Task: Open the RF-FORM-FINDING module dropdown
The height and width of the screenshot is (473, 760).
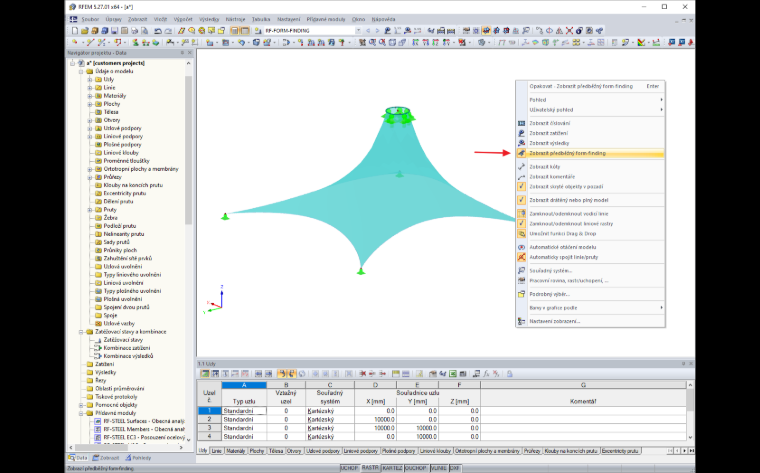Action: coord(359,31)
